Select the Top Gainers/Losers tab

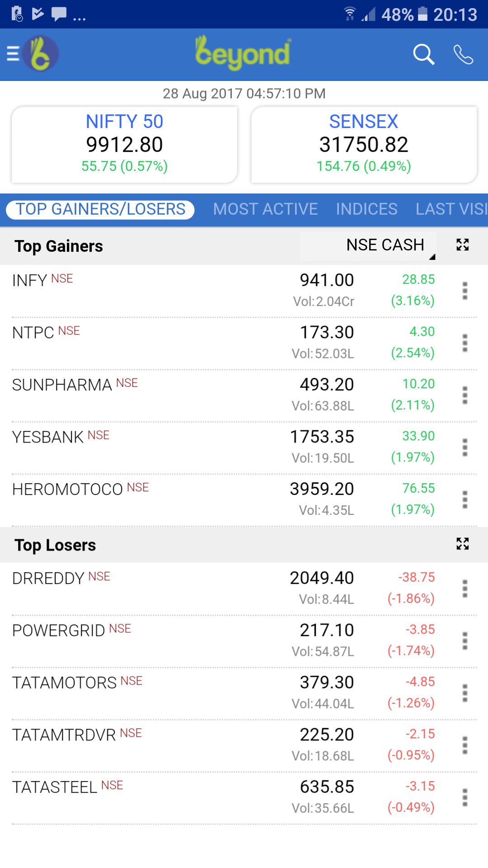click(x=100, y=209)
